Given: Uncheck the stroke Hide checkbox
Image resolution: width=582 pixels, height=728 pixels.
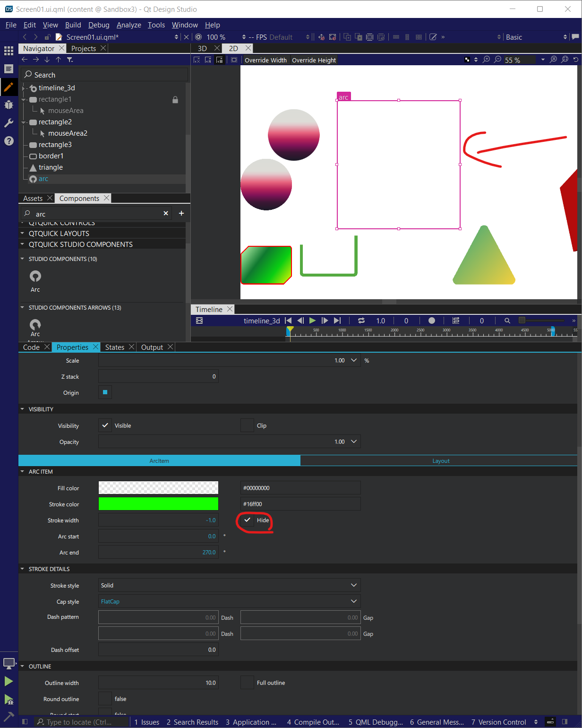Looking at the screenshot, I should click(247, 520).
